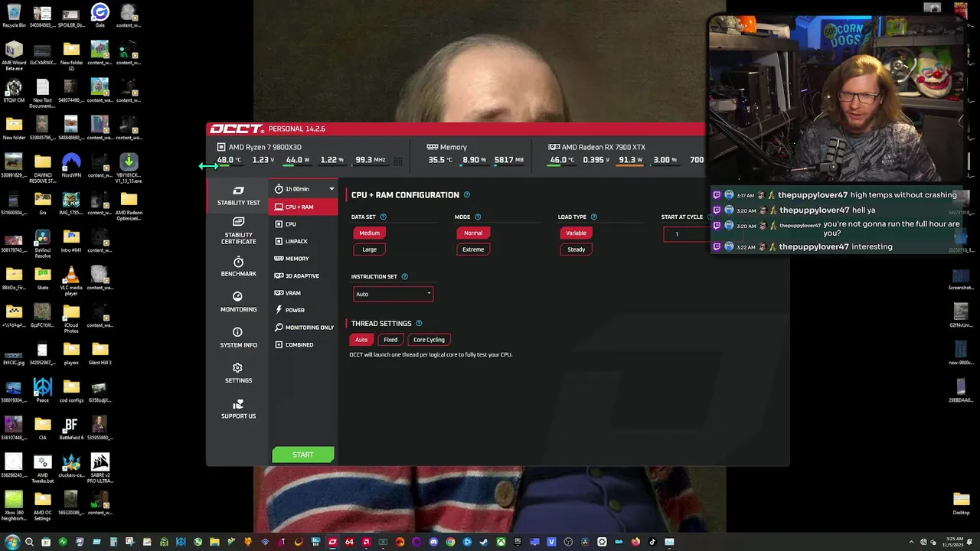Open the Battlefield 6 desktop shortcut
Screen dimensions: 980x551
pyautogui.click(x=71, y=428)
